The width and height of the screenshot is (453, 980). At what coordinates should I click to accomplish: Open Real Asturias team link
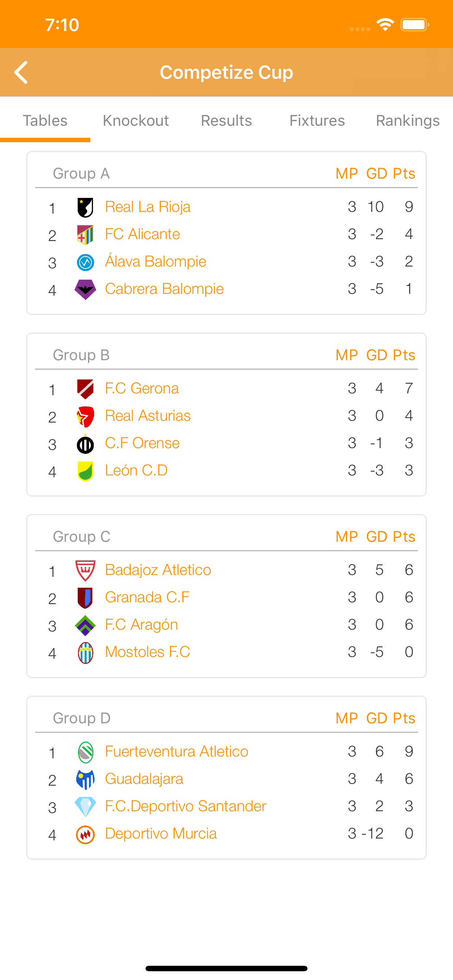tap(148, 416)
